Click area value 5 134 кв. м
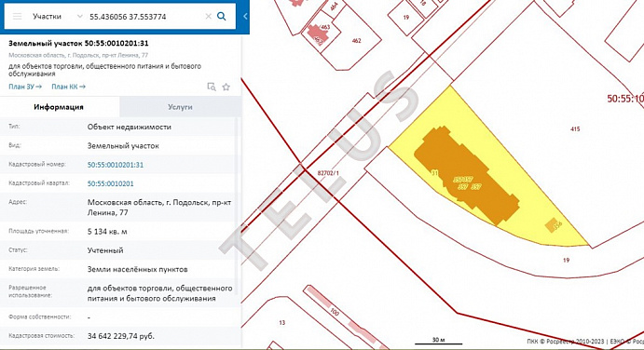The width and height of the screenshot is (644, 350). (107, 232)
